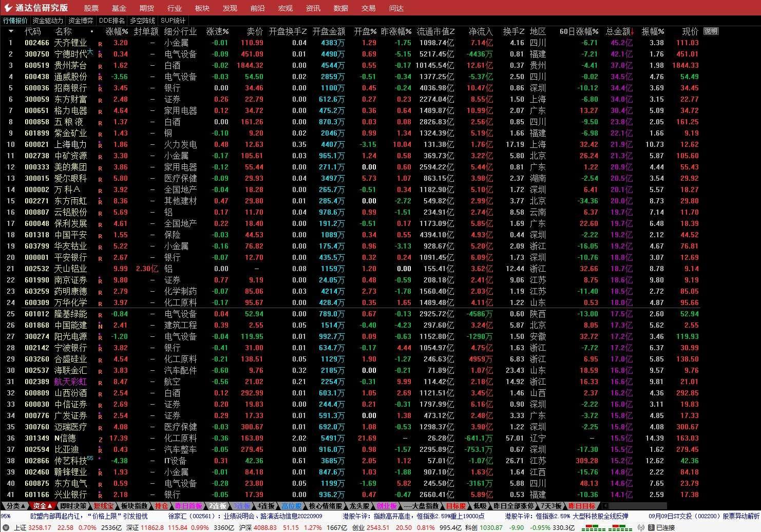Sort by the 涨幅% column header

pos(117,31)
